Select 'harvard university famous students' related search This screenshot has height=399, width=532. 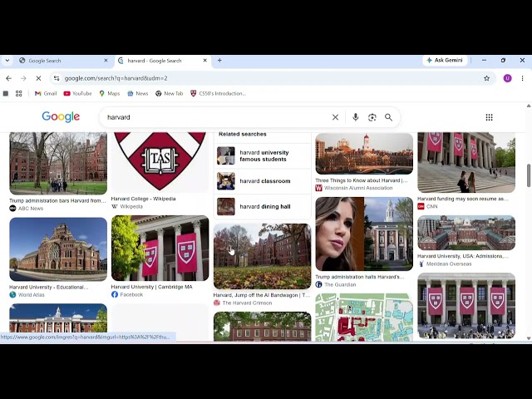tap(263, 155)
